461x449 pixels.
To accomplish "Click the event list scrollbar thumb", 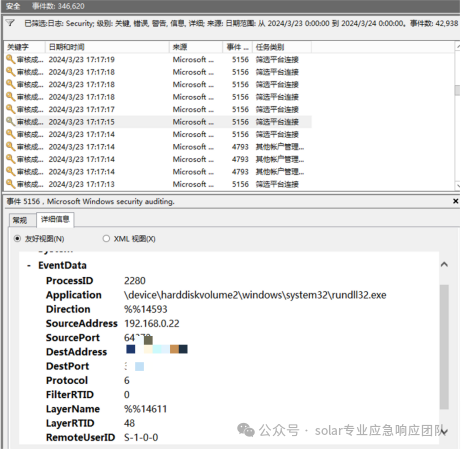I will 457,90.
